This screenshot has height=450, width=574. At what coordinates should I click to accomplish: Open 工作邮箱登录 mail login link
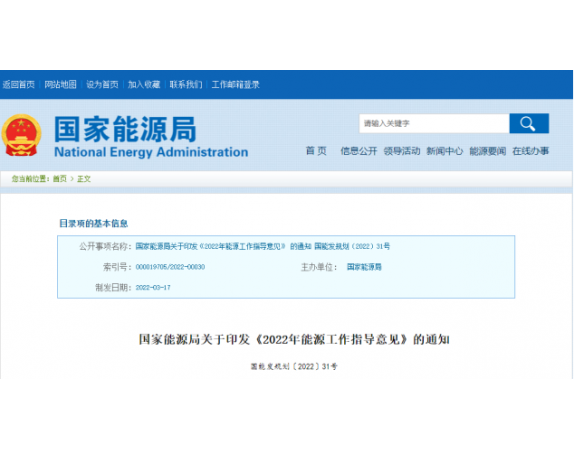[235, 85]
